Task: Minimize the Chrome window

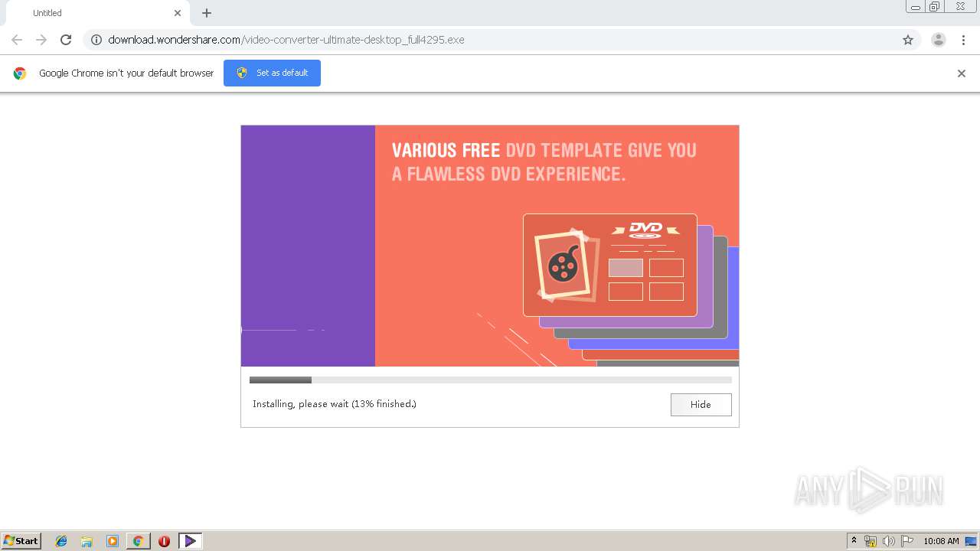Action: point(915,7)
